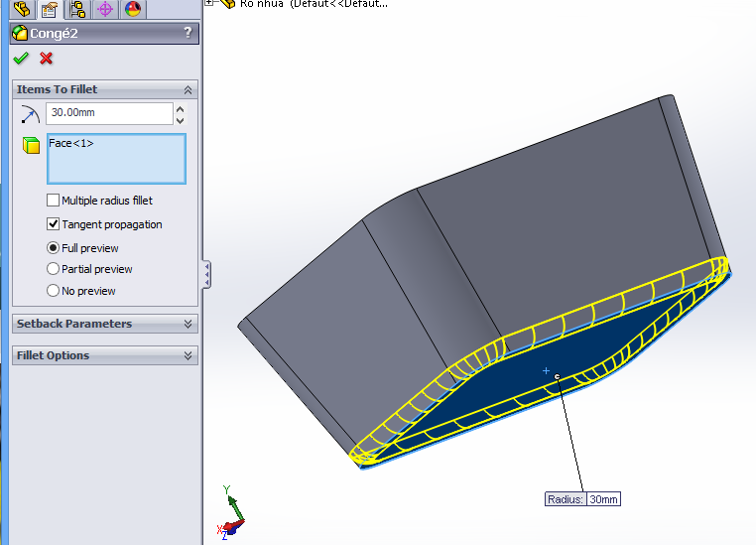Click the fillet radius input field
This screenshot has width=756, height=545.
[108, 113]
